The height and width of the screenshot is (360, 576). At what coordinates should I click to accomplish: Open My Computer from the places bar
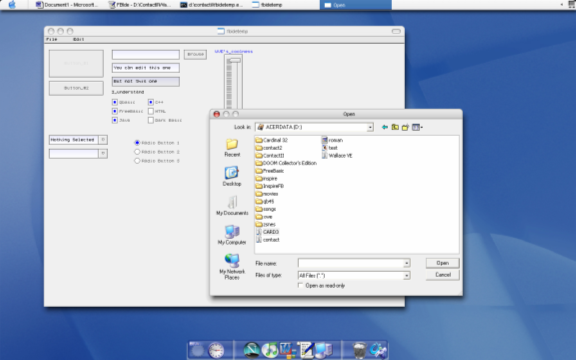coord(232,235)
